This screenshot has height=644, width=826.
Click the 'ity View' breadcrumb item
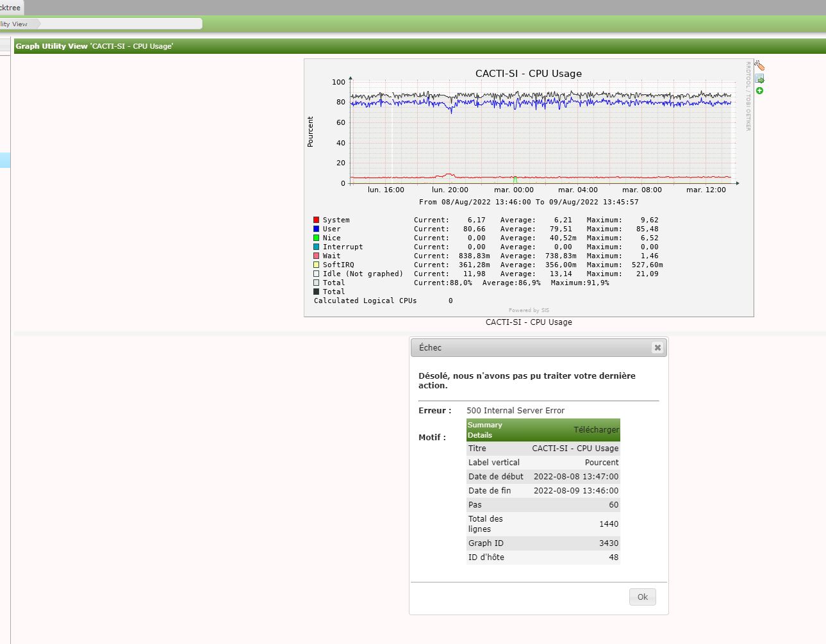14,24
